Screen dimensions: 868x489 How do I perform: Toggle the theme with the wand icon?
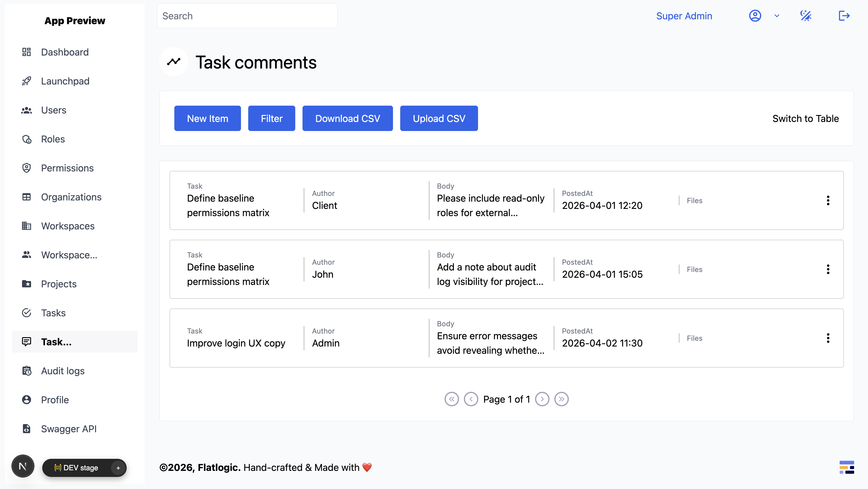(806, 15)
